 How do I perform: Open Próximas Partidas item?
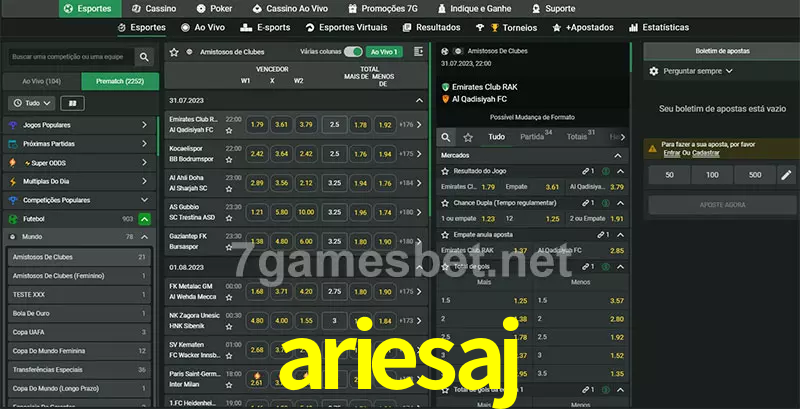tap(79, 144)
